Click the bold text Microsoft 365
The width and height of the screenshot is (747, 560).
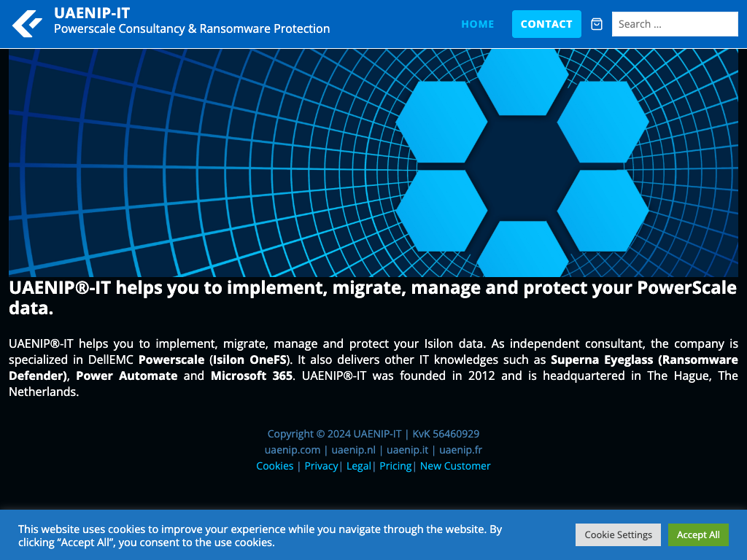click(x=252, y=376)
